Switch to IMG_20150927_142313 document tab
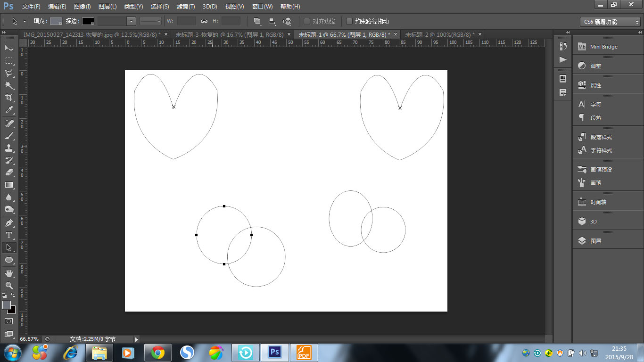 click(x=92, y=34)
